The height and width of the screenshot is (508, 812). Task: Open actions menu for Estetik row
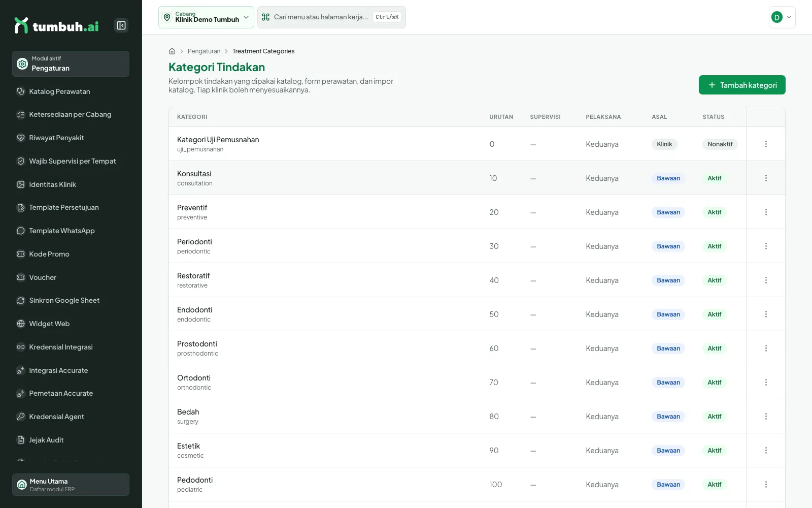tap(766, 451)
